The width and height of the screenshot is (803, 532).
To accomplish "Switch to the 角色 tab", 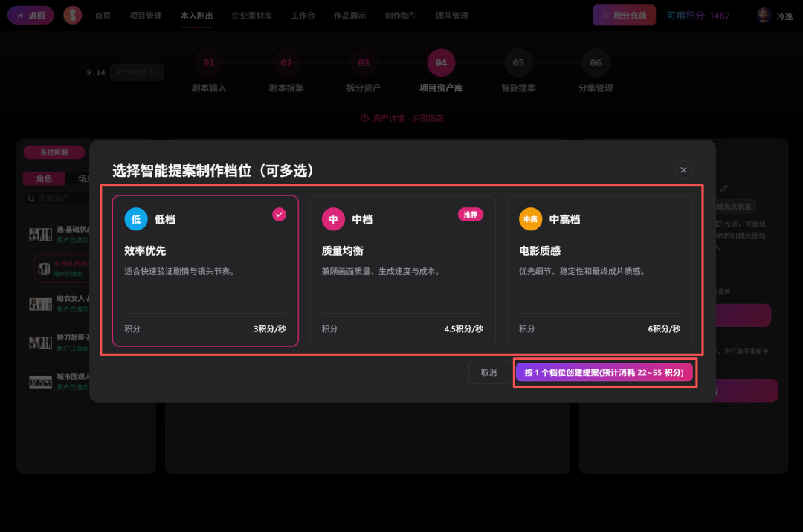I will [44, 178].
